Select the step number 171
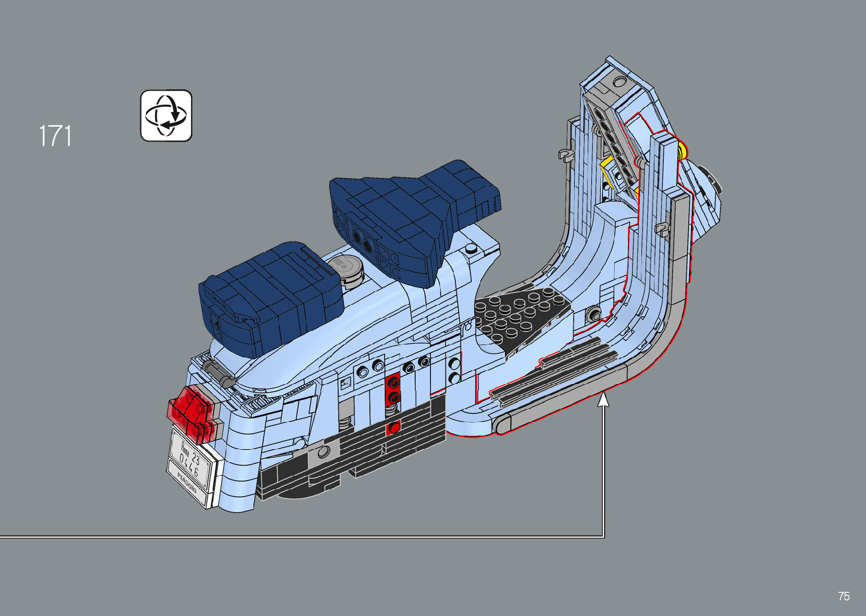 tap(55, 136)
